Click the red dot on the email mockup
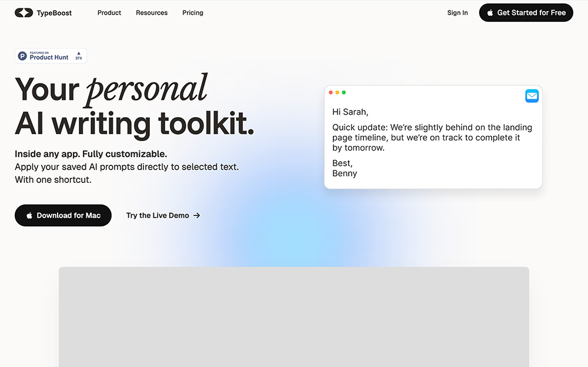Image resolution: width=588 pixels, height=367 pixels. (x=330, y=92)
